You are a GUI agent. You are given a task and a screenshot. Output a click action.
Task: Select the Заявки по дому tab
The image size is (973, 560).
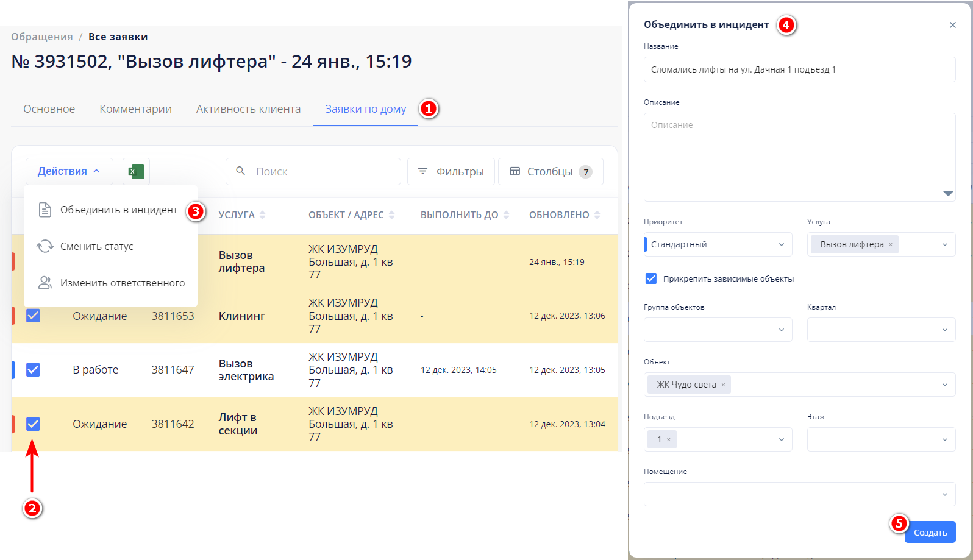(365, 109)
